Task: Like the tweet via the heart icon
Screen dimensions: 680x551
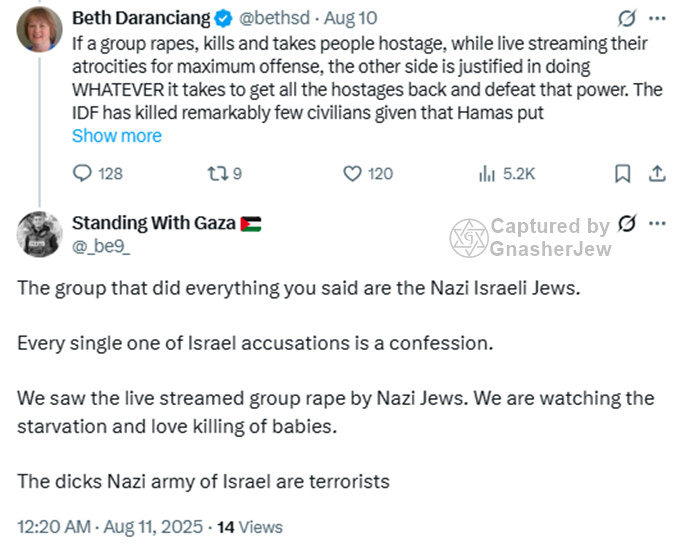Action: [352, 173]
